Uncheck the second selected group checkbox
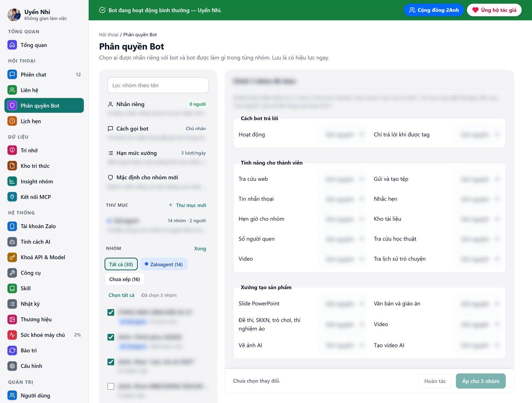 coord(111,337)
